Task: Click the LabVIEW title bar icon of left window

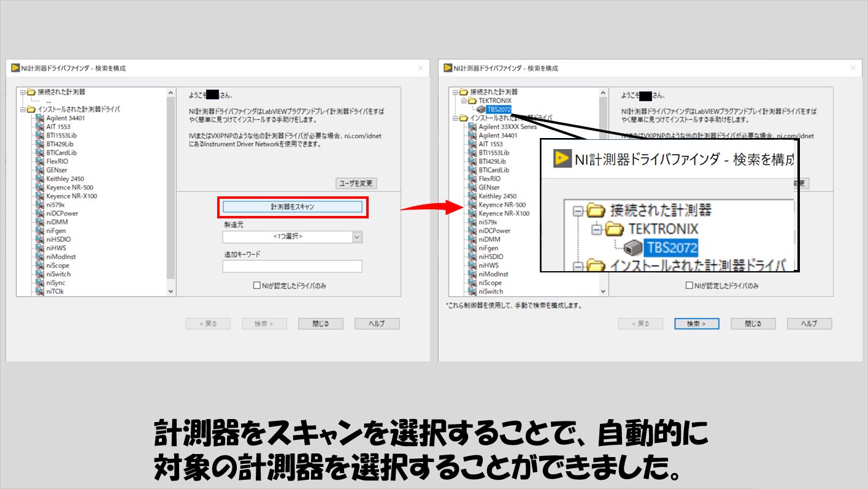Action: 16,67
